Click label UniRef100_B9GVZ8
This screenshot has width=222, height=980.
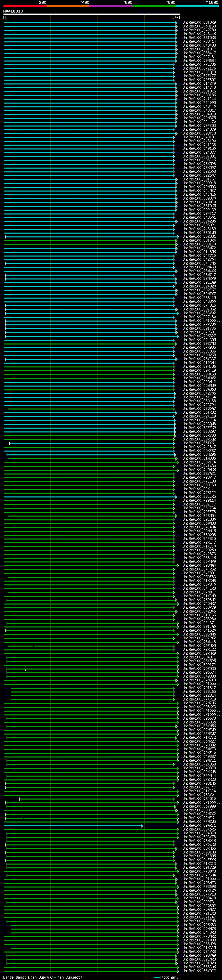[199, 836]
